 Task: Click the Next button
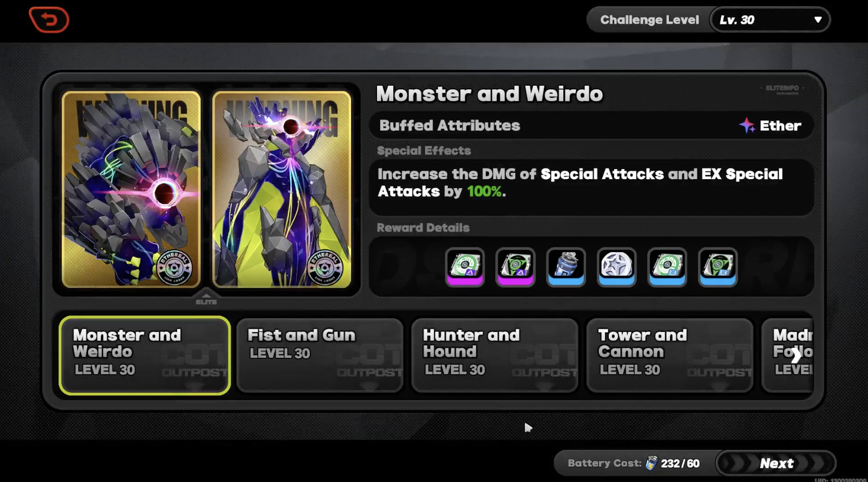pyautogui.click(x=776, y=464)
